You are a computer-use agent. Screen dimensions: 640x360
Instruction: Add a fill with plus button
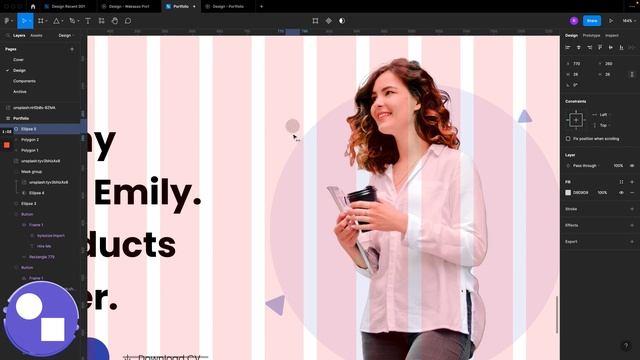(632, 182)
